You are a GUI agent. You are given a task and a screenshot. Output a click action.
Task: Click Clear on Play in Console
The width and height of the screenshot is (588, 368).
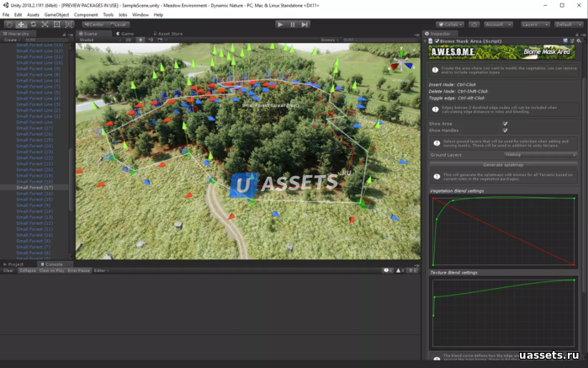pos(51,270)
